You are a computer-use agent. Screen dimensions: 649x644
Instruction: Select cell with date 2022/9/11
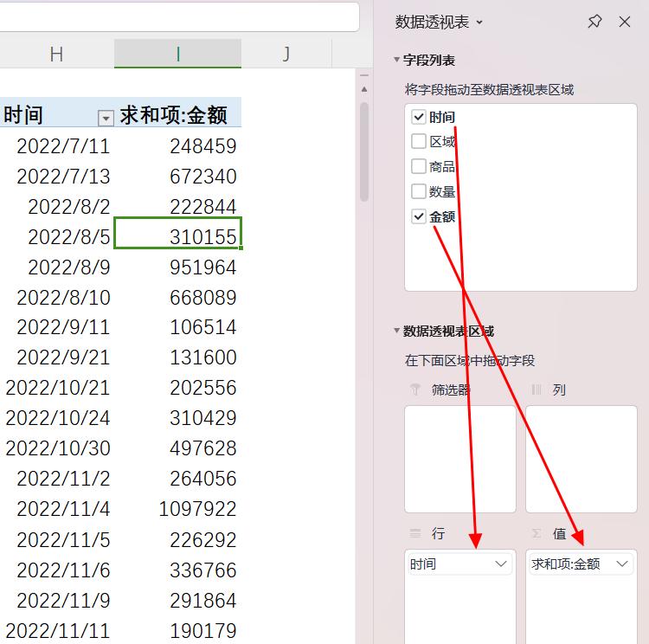pos(57,327)
